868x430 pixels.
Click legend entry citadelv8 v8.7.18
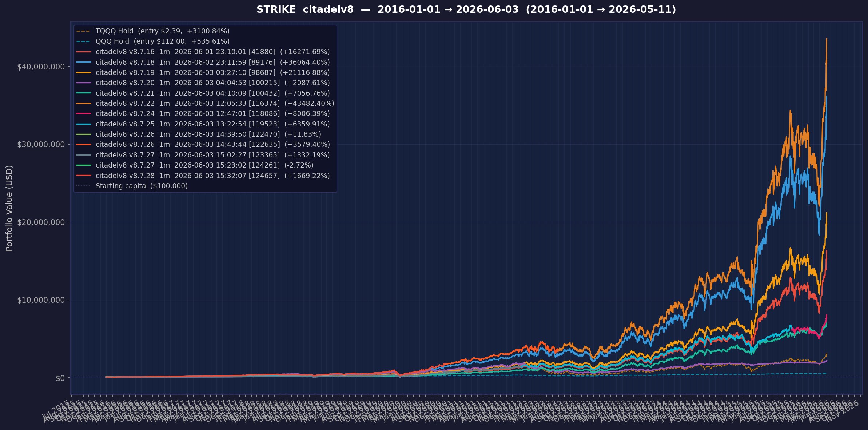203,62
